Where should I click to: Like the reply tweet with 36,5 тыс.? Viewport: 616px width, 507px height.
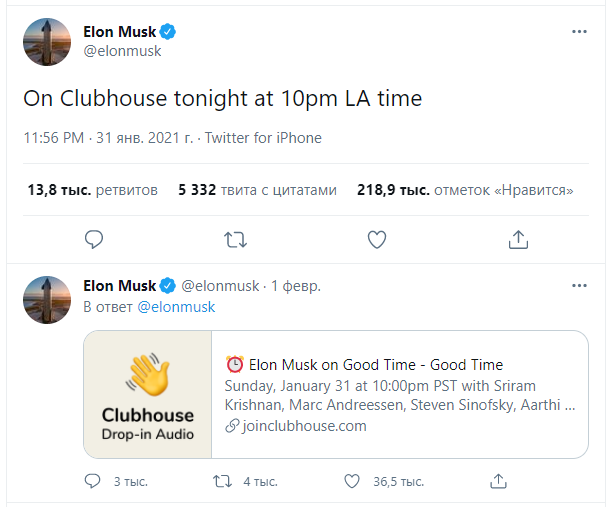pyautogui.click(x=352, y=481)
